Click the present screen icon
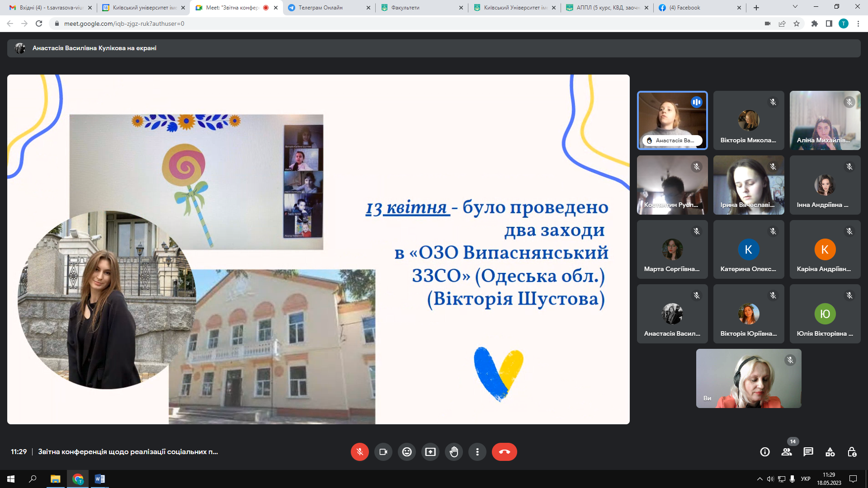Viewport: 868px width, 488px height. click(430, 452)
